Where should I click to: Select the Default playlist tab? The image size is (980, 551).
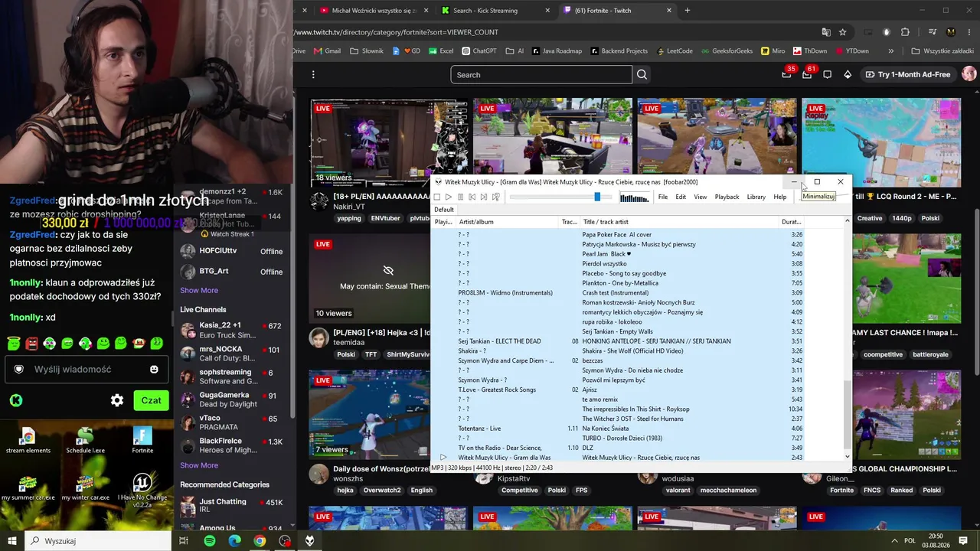coord(444,210)
